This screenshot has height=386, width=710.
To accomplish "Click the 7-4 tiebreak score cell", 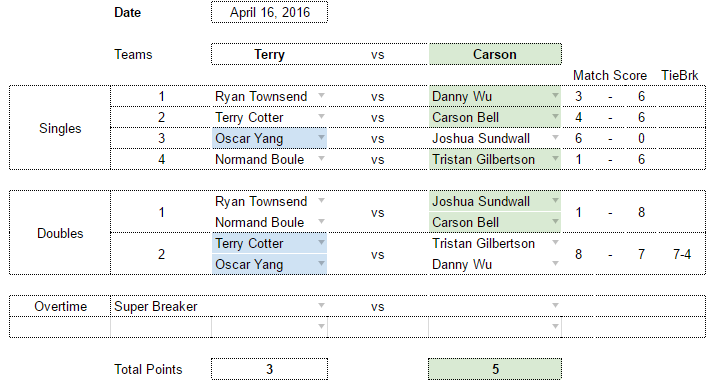I will pos(681,255).
